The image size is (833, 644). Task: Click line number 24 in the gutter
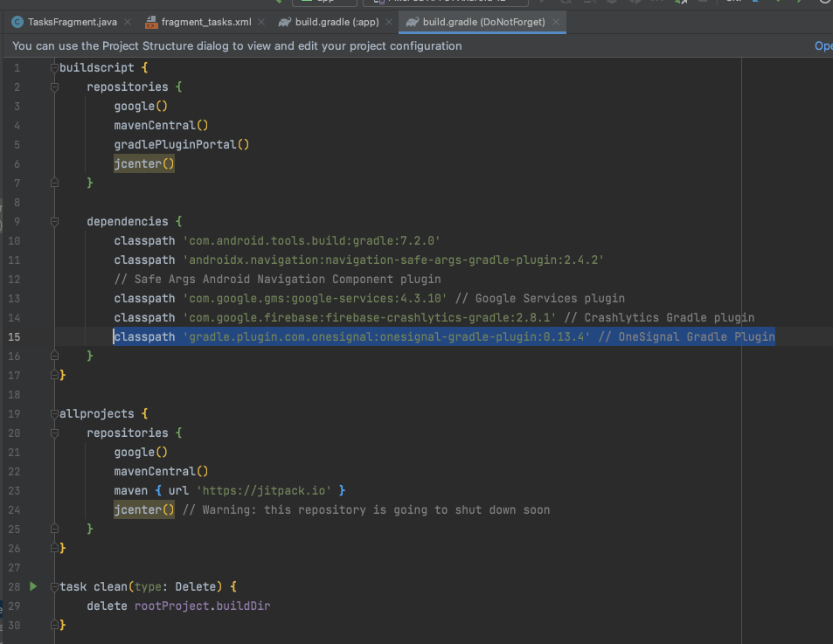[x=14, y=509]
